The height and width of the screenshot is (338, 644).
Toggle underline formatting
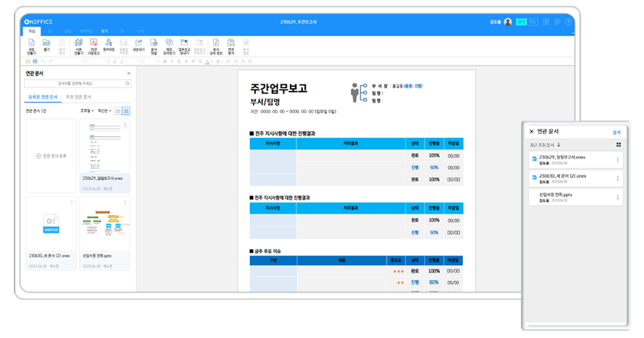[179, 61]
